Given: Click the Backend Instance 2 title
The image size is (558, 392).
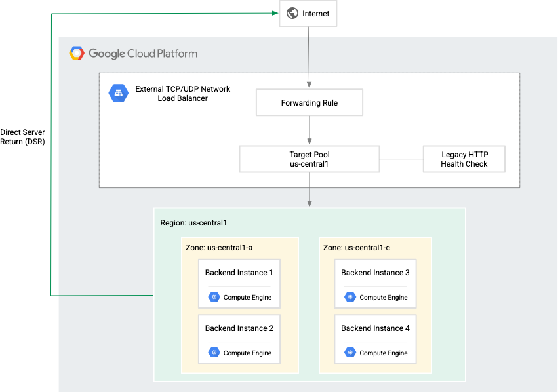Looking at the screenshot, I should (x=239, y=328).
